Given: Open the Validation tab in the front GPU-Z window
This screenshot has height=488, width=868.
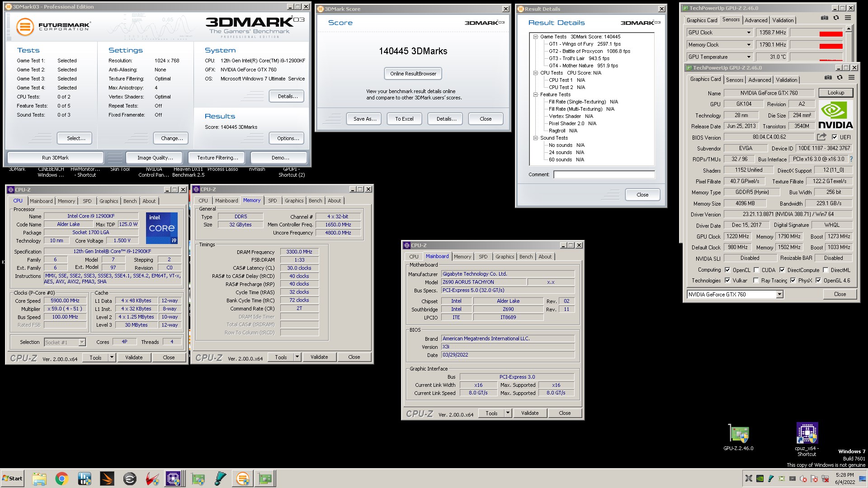Looking at the screenshot, I should (x=786, y=80).
